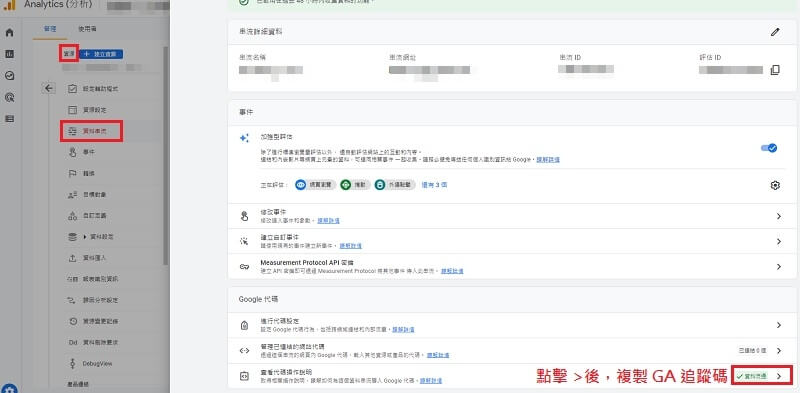This screenshot has width=800, height=393.
Task: Switch to 管理 (Admin) tab
Action: (49, 29)
